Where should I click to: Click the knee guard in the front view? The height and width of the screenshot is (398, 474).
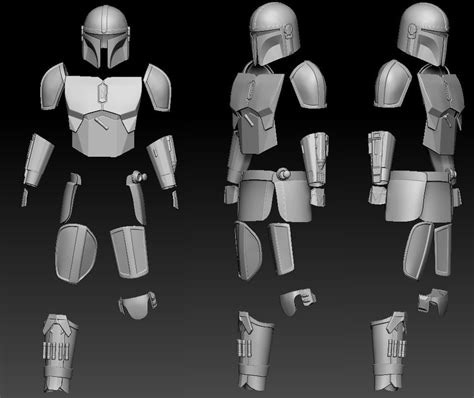[x=137, y=304]
